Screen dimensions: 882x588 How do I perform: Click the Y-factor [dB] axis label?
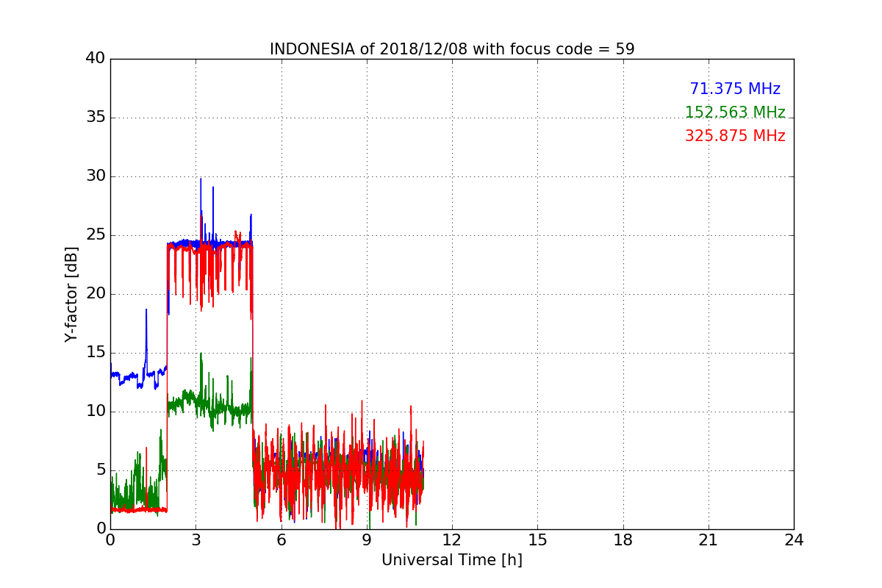[71, 294]
